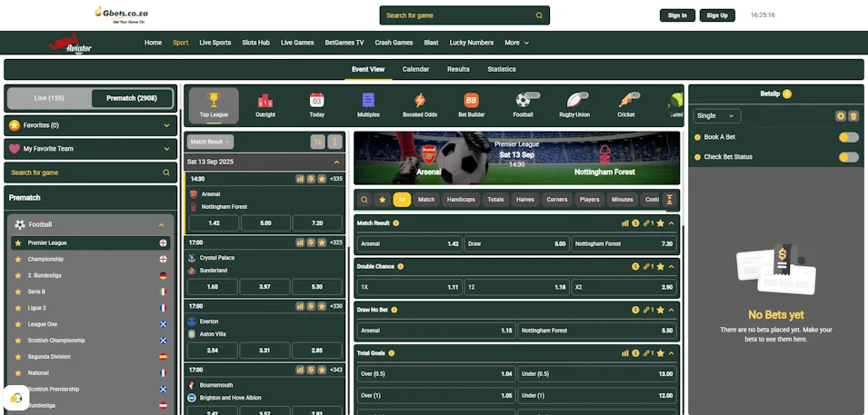Switch to the Statistics tab
The image size is (868, 415).
502,69
